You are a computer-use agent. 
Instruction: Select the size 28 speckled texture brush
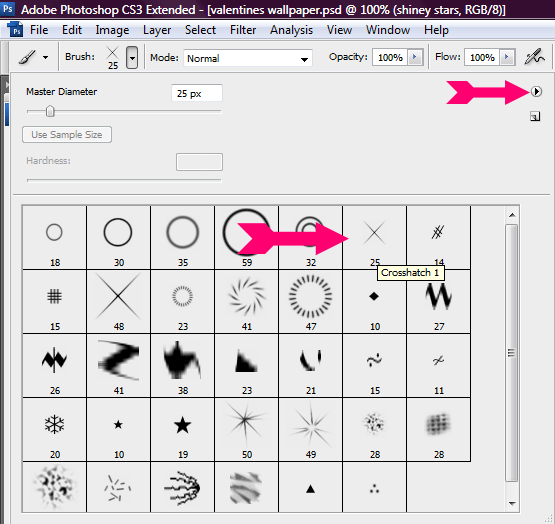[375, 430]
